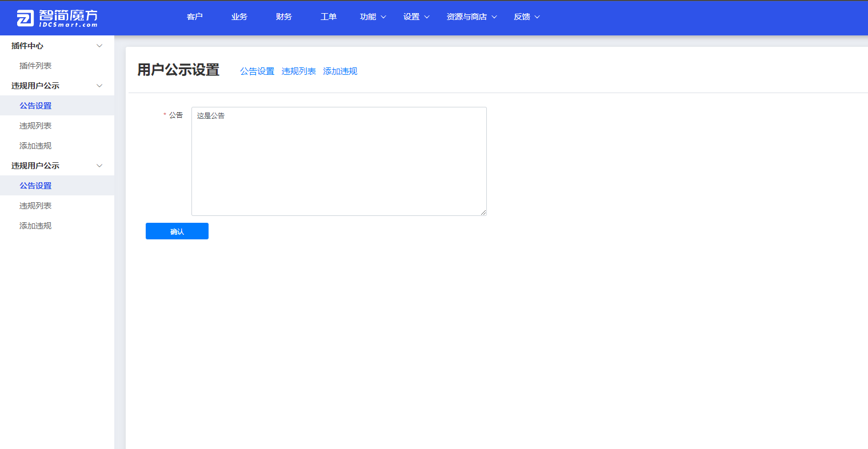The image size is (868, 449).
Task: Click the 公告 field label
Action: pyautogui.click(x=176, y=115)
